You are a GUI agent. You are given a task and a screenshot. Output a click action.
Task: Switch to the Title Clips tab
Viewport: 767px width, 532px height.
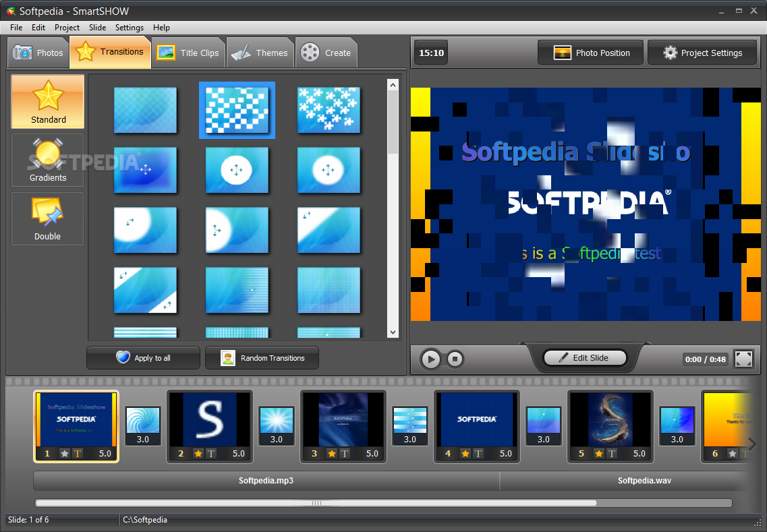pyautogui.click(x=188, y=53)
